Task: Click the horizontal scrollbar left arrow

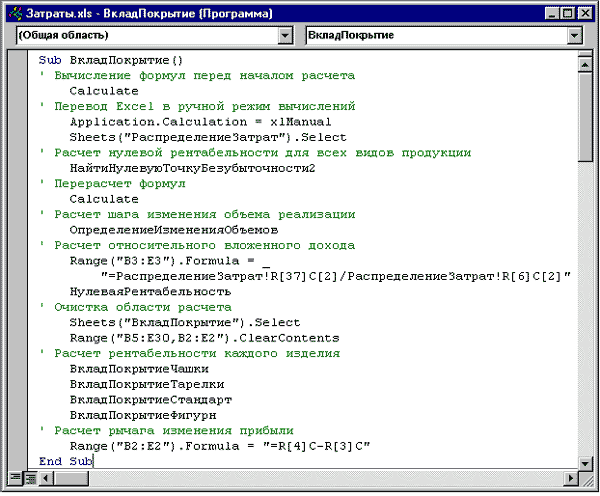Action: point(46,478)
